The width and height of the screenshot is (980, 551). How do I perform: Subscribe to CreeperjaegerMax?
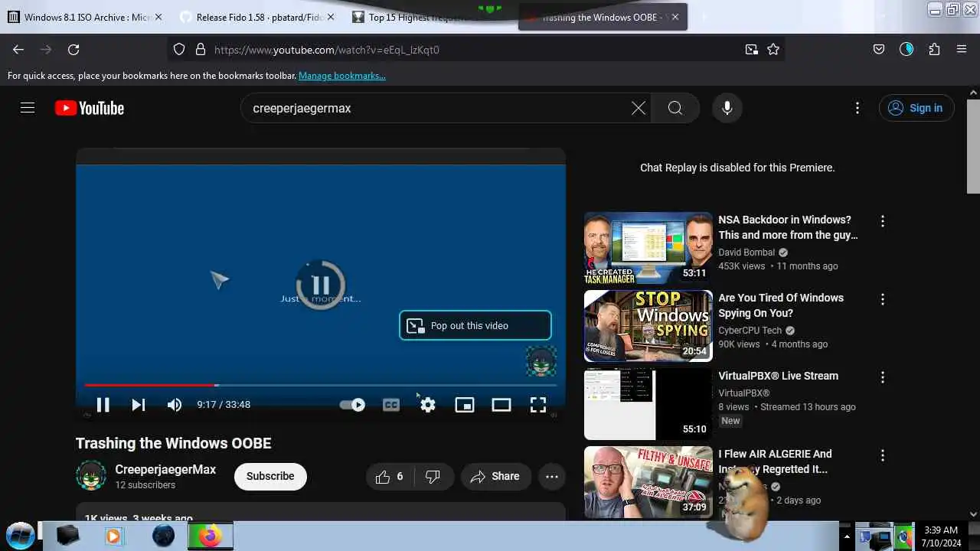pyautogui.click(x=270, y=476)
